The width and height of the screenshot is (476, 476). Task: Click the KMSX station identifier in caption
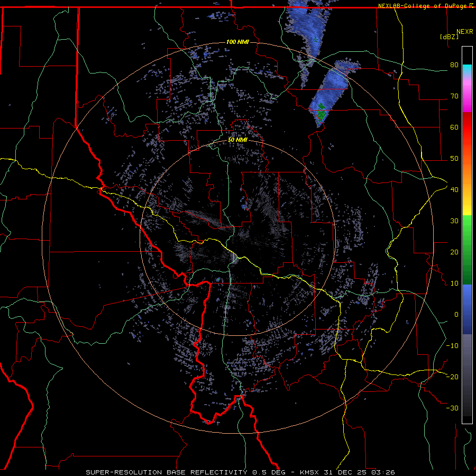coord(309,472)
